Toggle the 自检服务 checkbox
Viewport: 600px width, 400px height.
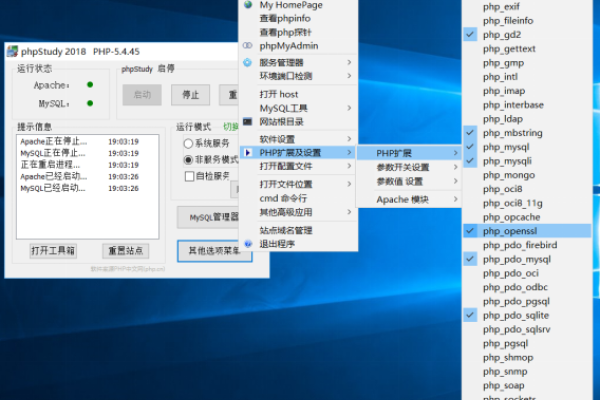[x=189, y=176]
